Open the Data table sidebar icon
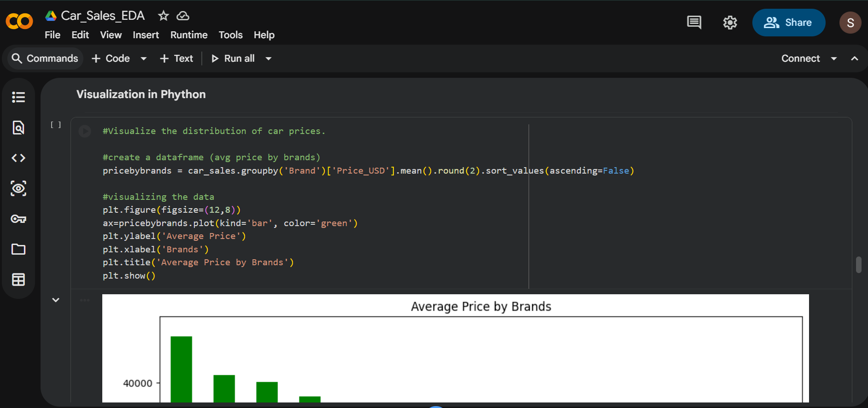The image size is (868, 408). tap(18, 280)
